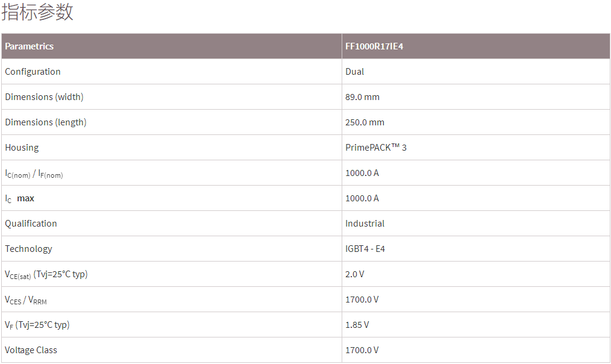Click the Qualification row label

point(31,224)
